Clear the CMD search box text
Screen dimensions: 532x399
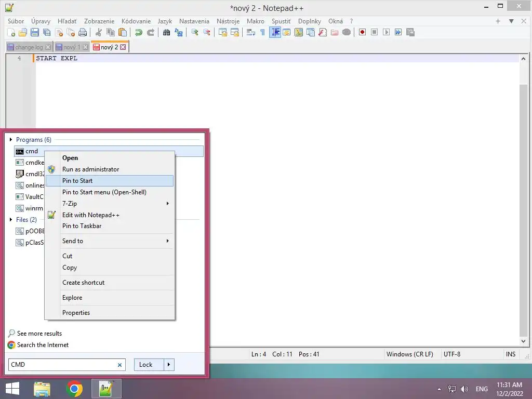coord(119,365)
